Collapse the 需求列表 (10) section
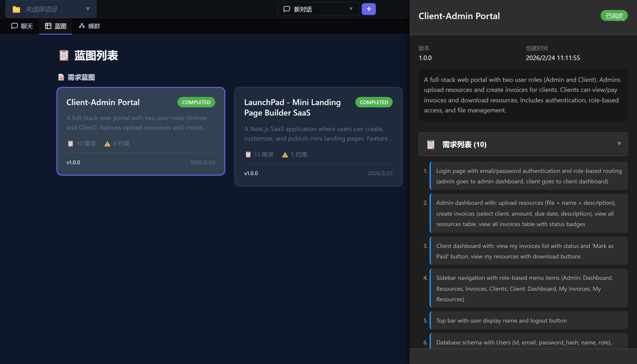This screenshot has height=364, width=637. (x=619, y=144)
